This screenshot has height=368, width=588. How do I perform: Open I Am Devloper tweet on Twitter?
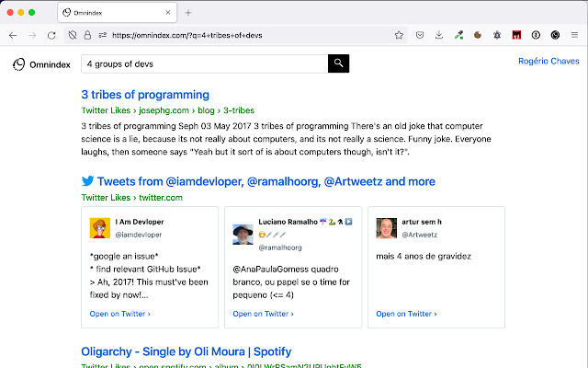pos(120,314)
